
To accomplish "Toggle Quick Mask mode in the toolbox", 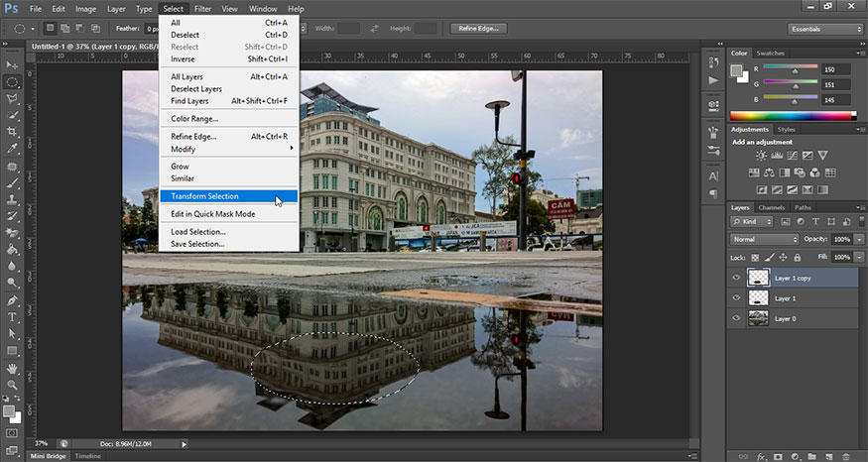I will (12, 433).
